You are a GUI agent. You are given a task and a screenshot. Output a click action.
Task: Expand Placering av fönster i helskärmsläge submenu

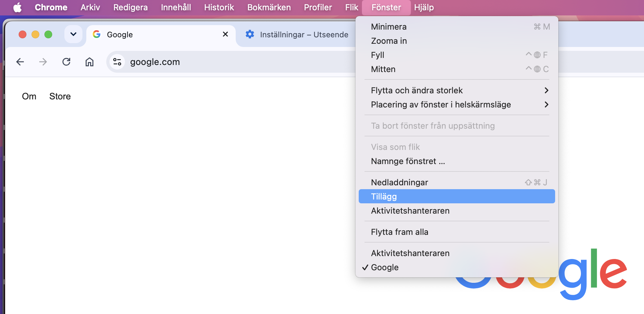(457, 105)
